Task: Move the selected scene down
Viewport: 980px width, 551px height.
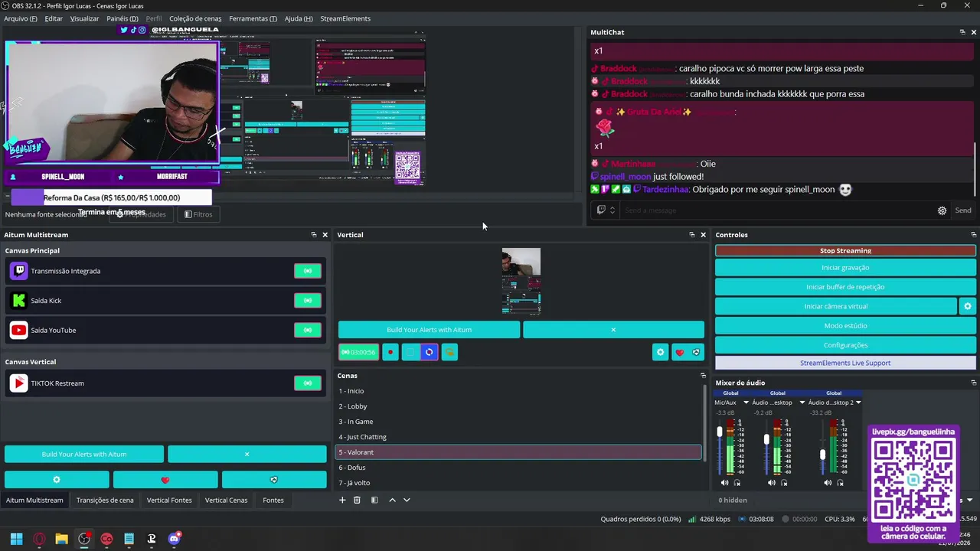Action: [x=407, y=500]
